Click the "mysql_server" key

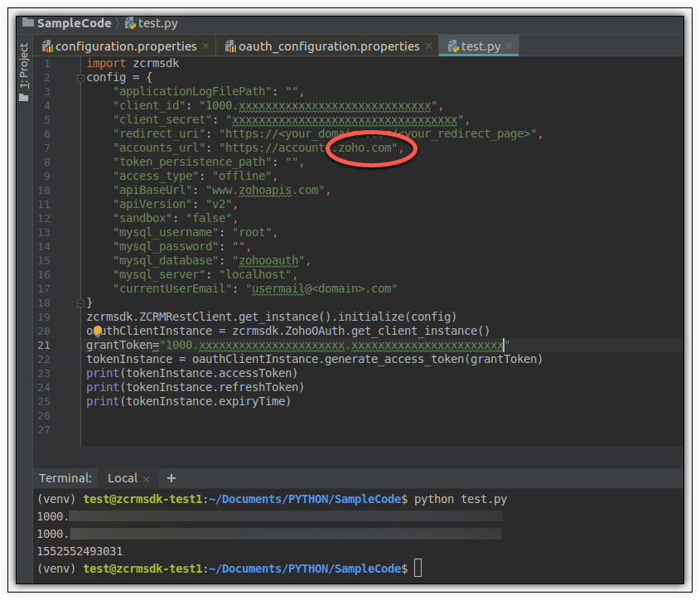159,275
